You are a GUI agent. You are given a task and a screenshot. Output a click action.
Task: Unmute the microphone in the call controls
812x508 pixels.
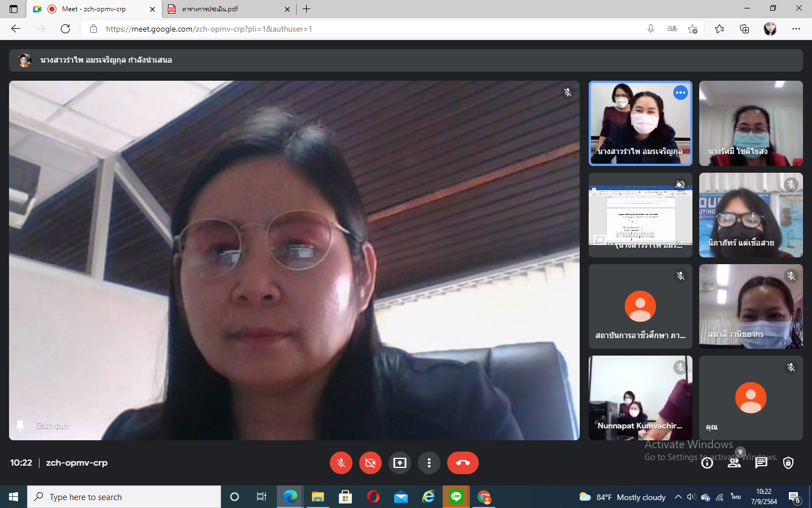click(341, 463)
